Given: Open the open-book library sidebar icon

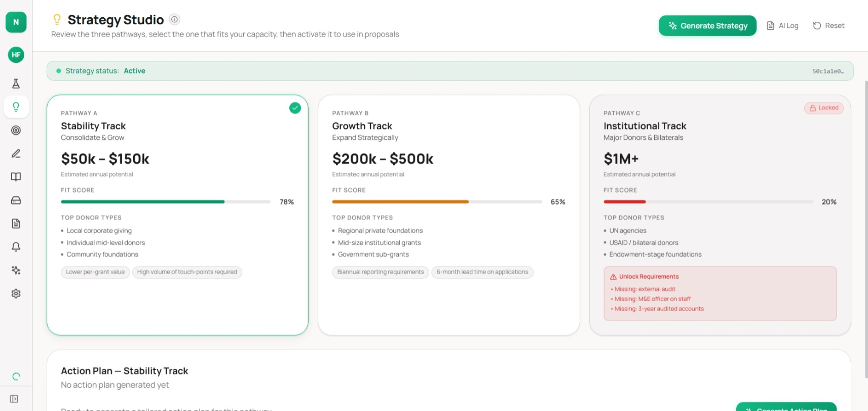Looking at the screenshot, I should pyautogui.click(x=16, y=177).
